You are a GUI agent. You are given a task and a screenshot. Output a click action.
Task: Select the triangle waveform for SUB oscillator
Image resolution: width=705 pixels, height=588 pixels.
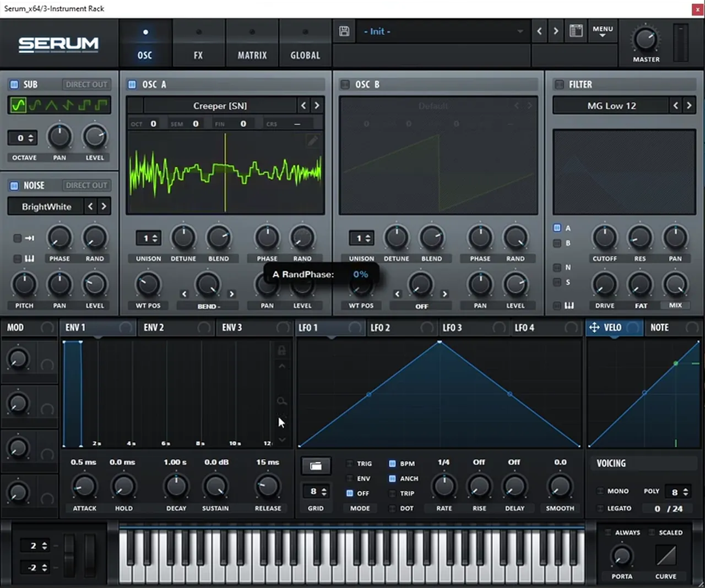51,105
